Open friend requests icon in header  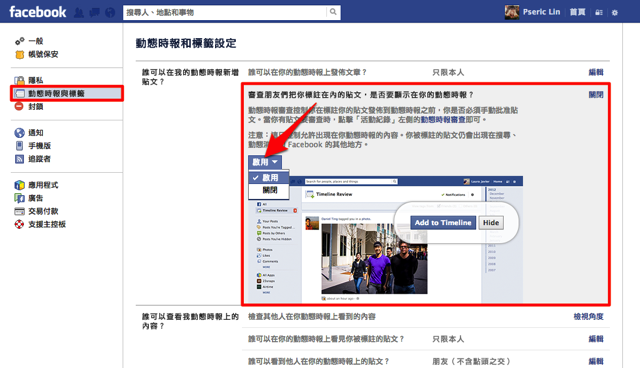tap(79, 13)
